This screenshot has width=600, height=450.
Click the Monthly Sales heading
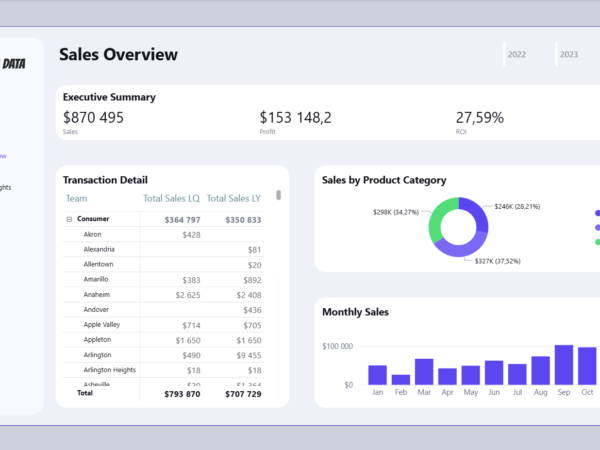pos(355,312)
